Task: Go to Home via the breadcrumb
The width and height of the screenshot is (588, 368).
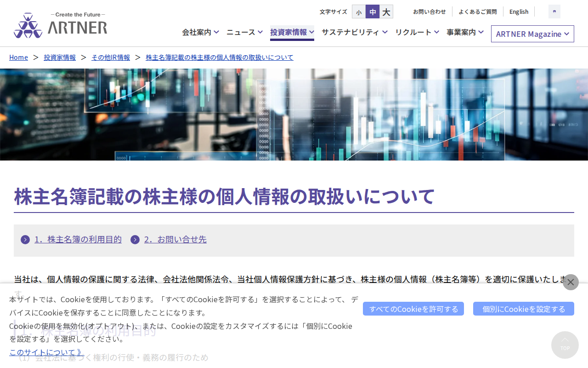Action: click(18, 57)
